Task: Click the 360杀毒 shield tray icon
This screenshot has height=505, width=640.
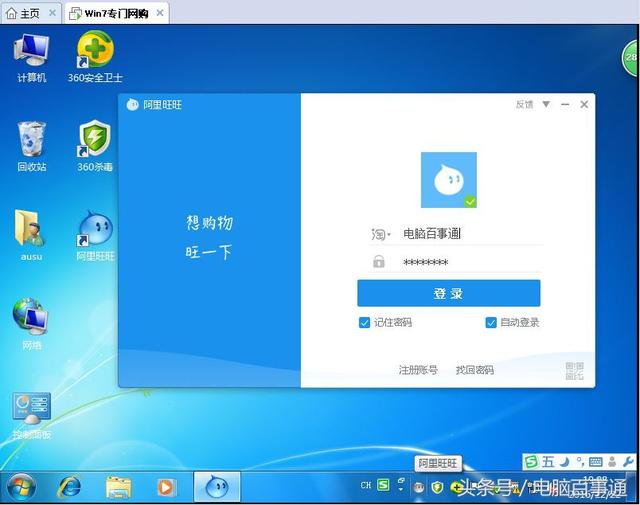Action: coord(438,487)
